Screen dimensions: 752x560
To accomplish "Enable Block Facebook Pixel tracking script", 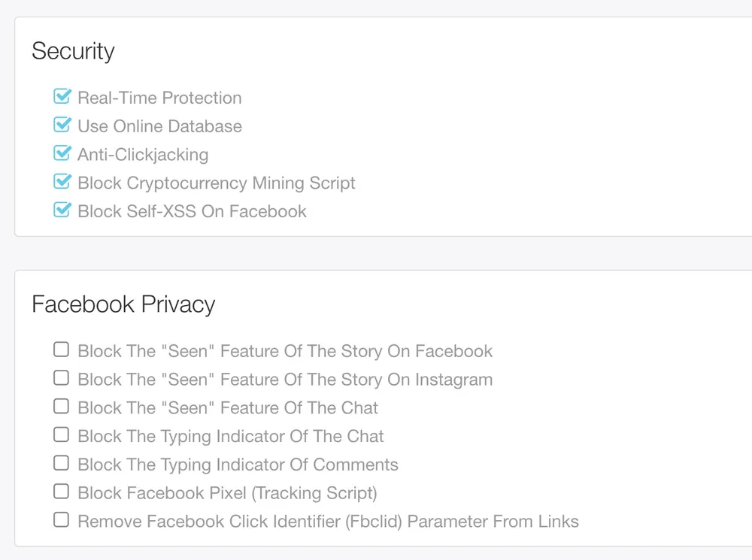I will click(61, 492).
